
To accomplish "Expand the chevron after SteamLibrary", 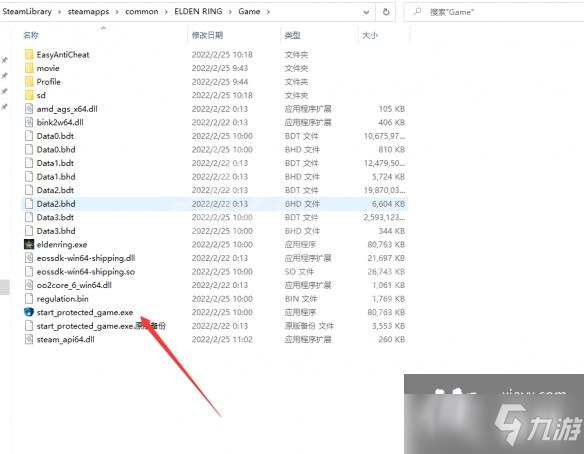I will point(60,12).
